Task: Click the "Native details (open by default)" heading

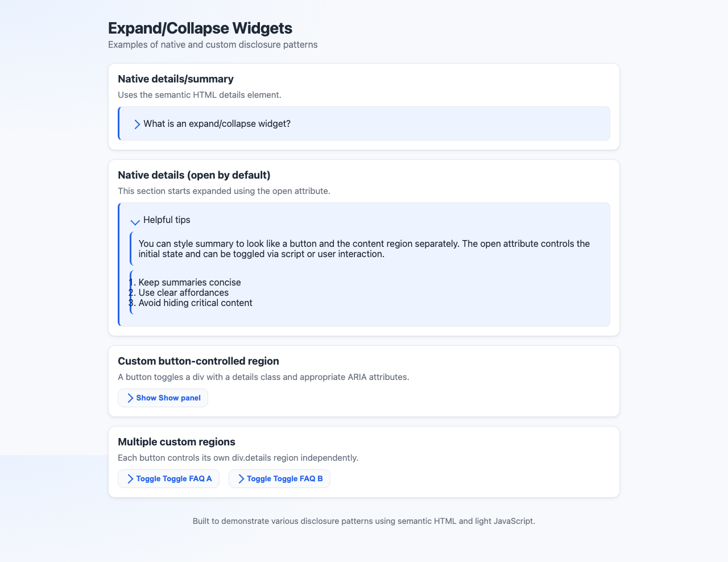Action: (194, 175)
